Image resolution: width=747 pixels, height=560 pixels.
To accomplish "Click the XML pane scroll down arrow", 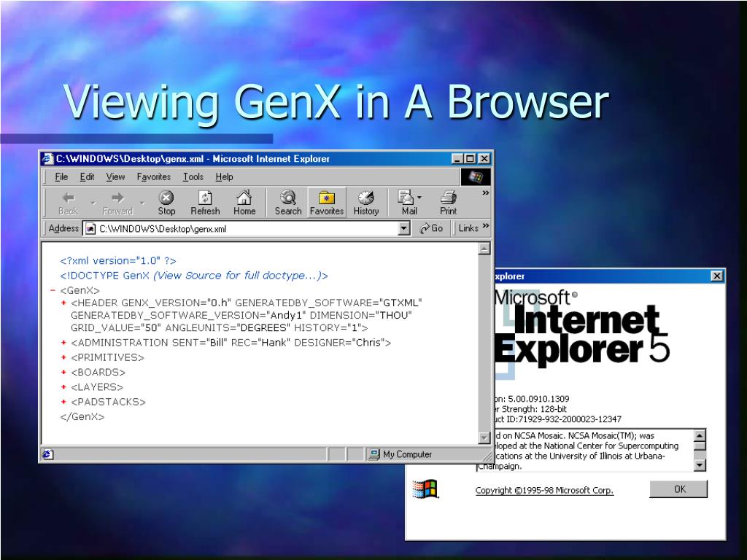I will click(484, 437).
